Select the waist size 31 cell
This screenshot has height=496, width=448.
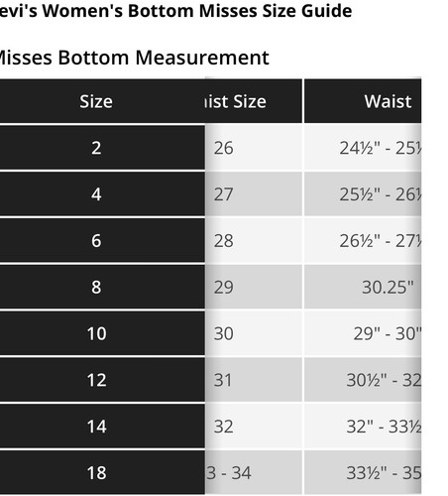click(x=254, y=380)
